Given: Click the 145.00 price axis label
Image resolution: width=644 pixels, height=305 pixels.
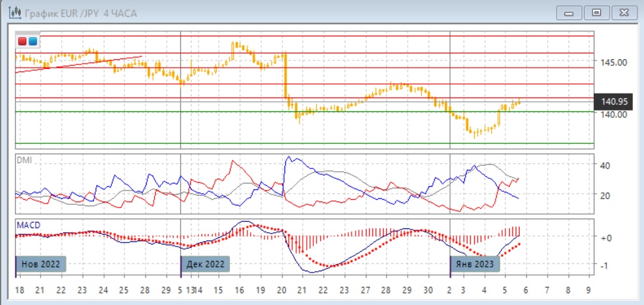Looking at the screenshot, I should point(614,62).
